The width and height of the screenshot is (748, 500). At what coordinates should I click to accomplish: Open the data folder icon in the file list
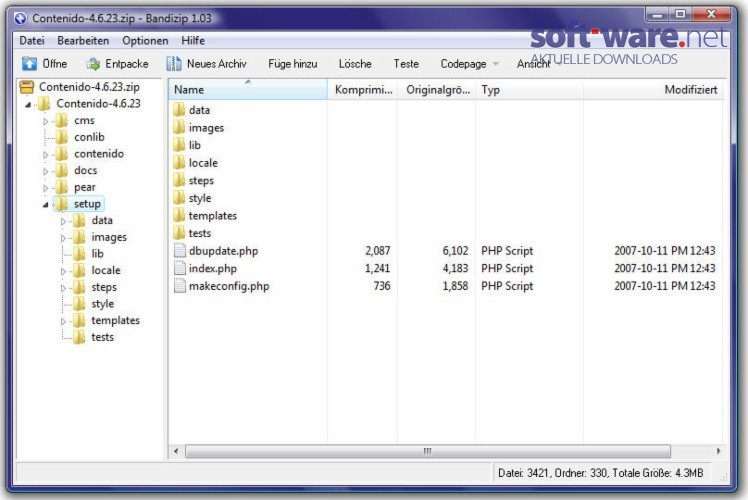tap(179, 110)
